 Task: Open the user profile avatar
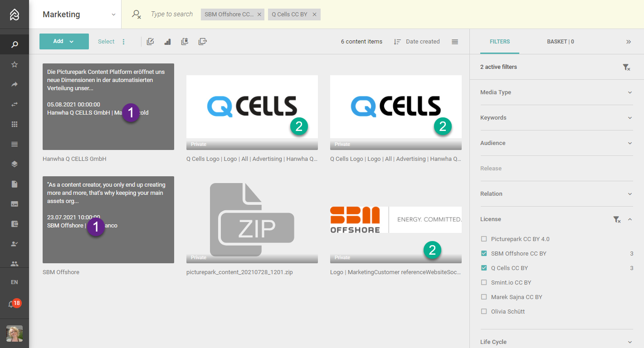15,333
